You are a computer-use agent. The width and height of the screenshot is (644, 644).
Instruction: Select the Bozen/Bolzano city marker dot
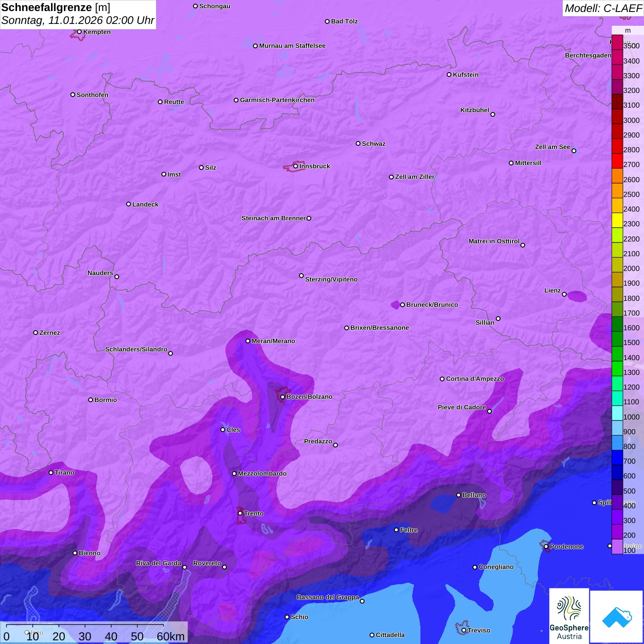click(282, 397)
